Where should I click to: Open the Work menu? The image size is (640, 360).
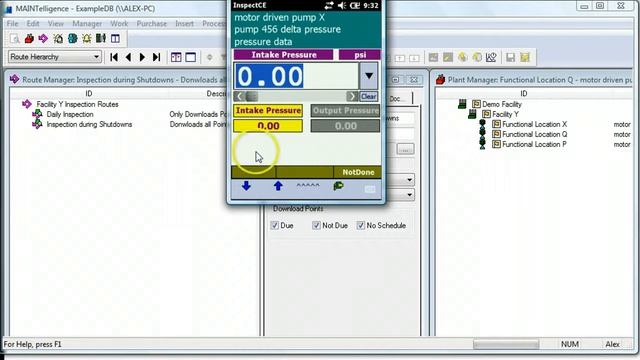coord(119,24)
